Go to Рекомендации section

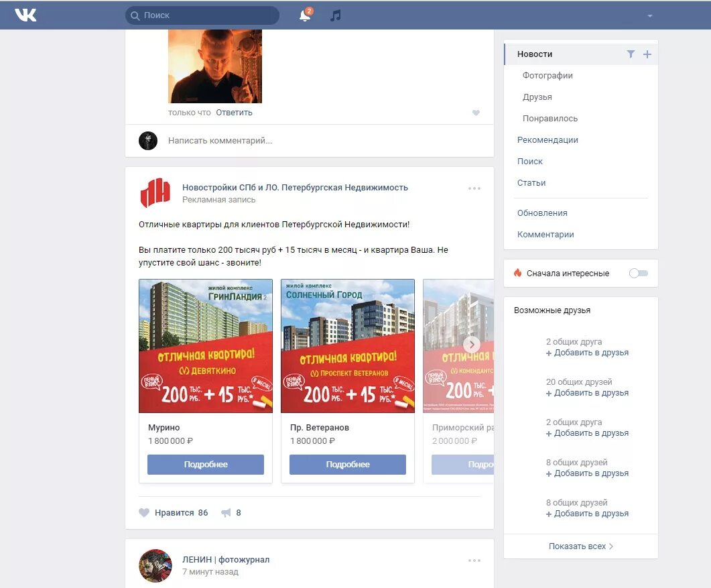[547, 139]
